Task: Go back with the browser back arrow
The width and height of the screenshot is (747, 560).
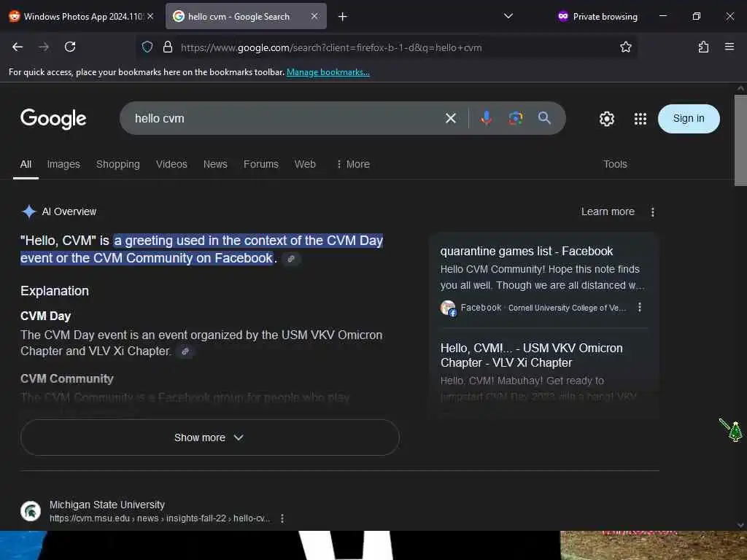Action: [x=18, y=47]
